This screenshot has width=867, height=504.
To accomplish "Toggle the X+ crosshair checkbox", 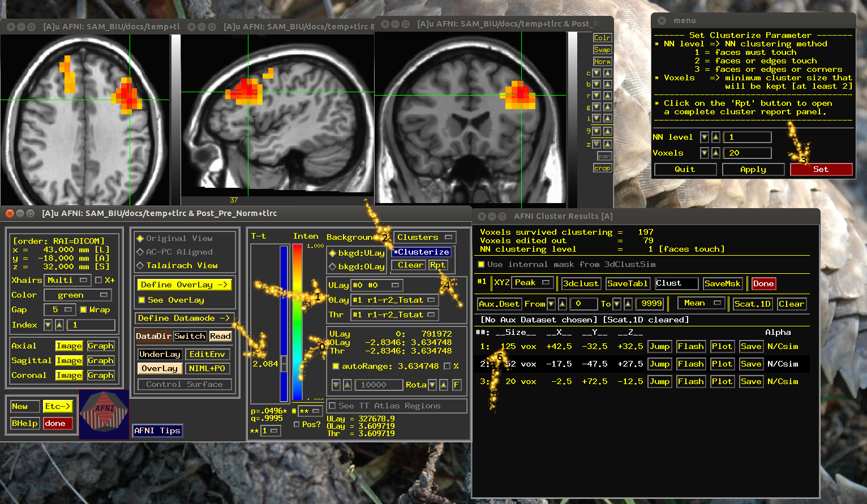I will tap(98, 280).
